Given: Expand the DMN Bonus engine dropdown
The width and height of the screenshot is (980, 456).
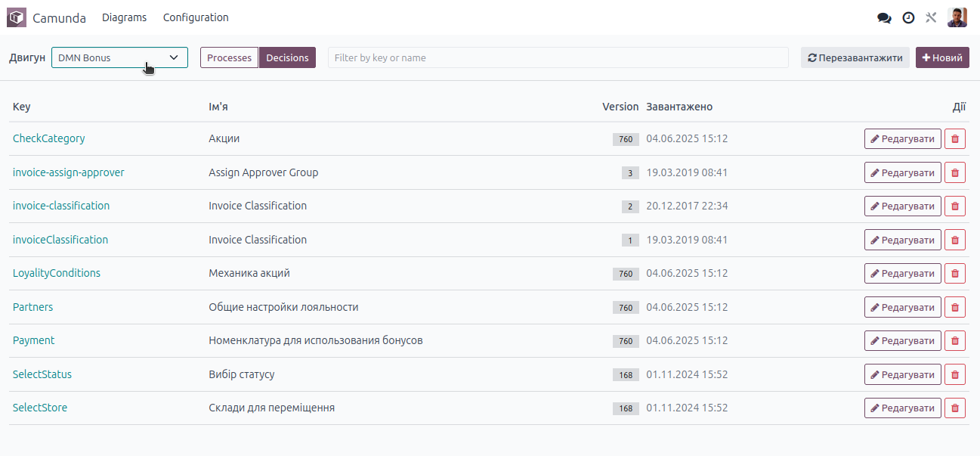Looking at the screenshot, I should (x=119, y=57).
